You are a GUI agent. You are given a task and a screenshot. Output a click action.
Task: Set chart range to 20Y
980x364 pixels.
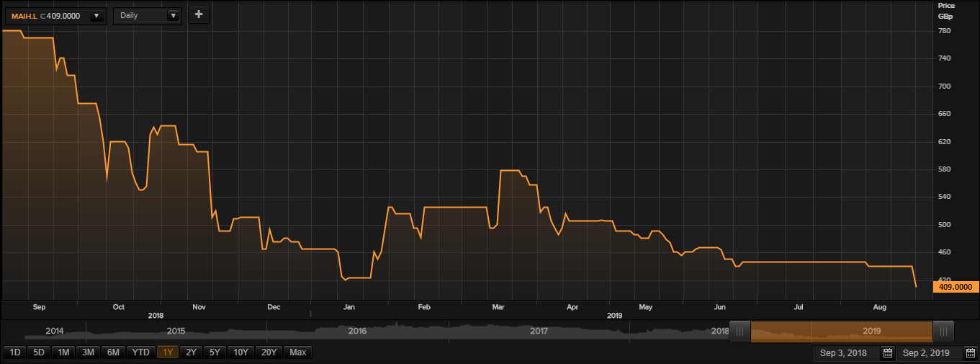tap(269, 352)
